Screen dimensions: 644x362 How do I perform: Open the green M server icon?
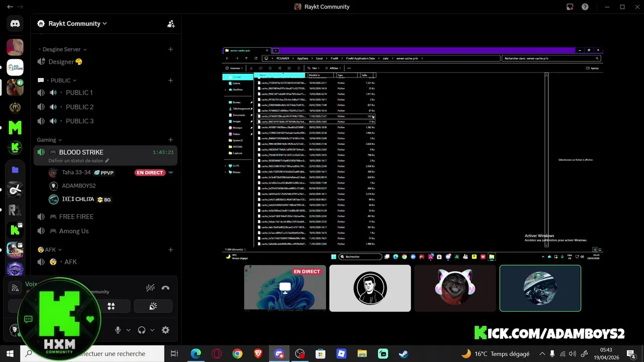pyautogui.click(x=15, y=128)
